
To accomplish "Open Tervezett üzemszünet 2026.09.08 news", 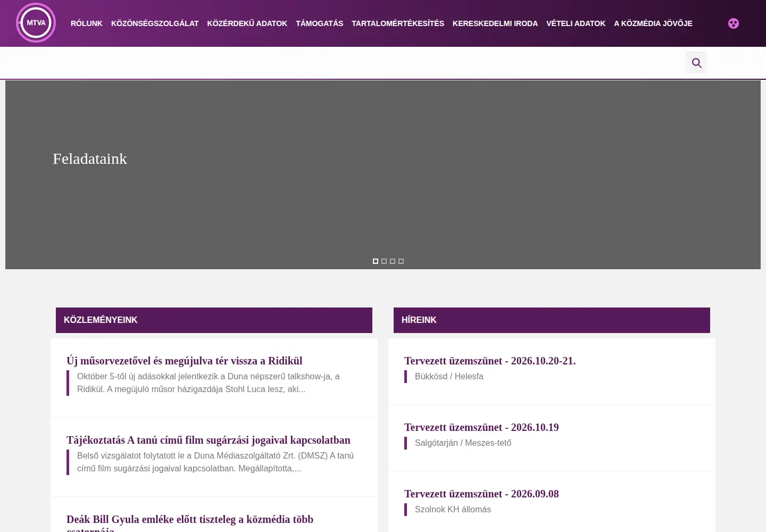I will pos(481,494).
